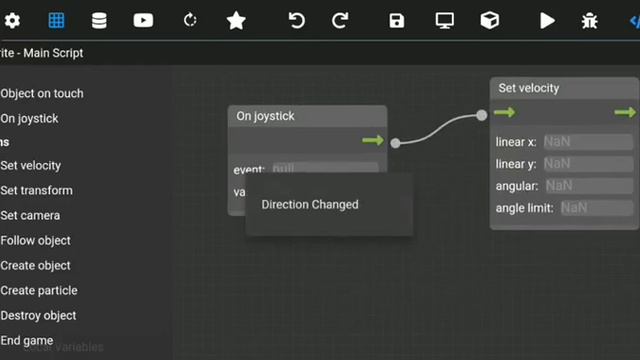Save the project with floppy icon
The image size is (640, 360).
coord(396,20)
